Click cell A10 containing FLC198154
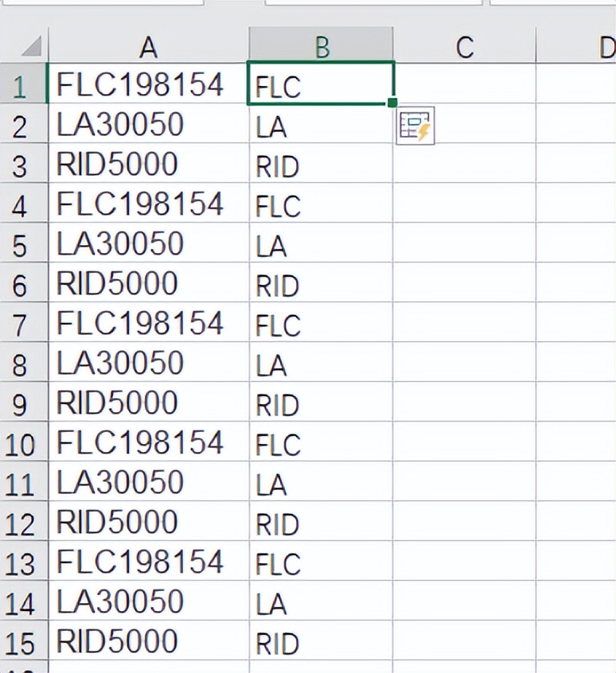The width and height of the screenshot is (616, 673). (x=149, y=442)
